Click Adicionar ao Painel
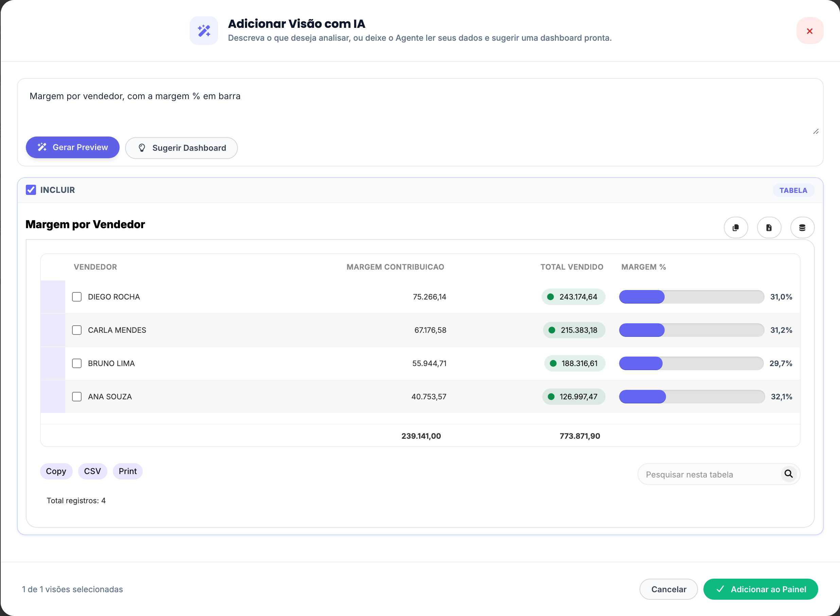The width and height of the screenshot is (840, 616). [x=760, y=589]
